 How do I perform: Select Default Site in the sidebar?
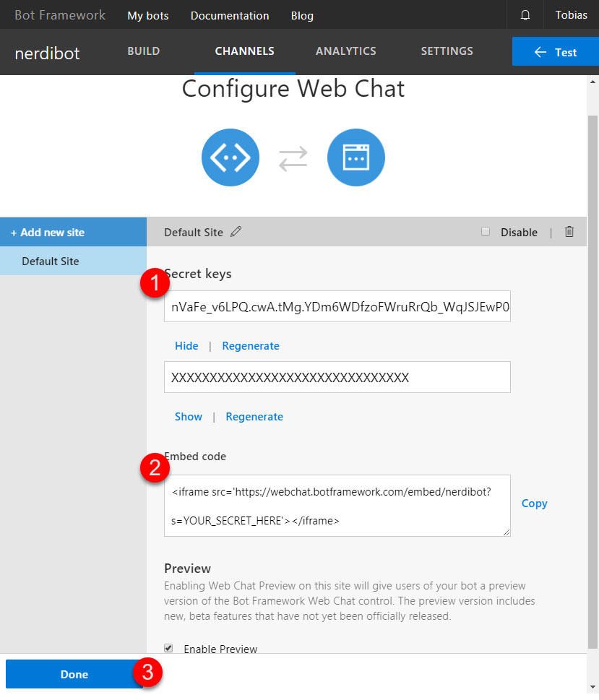pos(73,262)
